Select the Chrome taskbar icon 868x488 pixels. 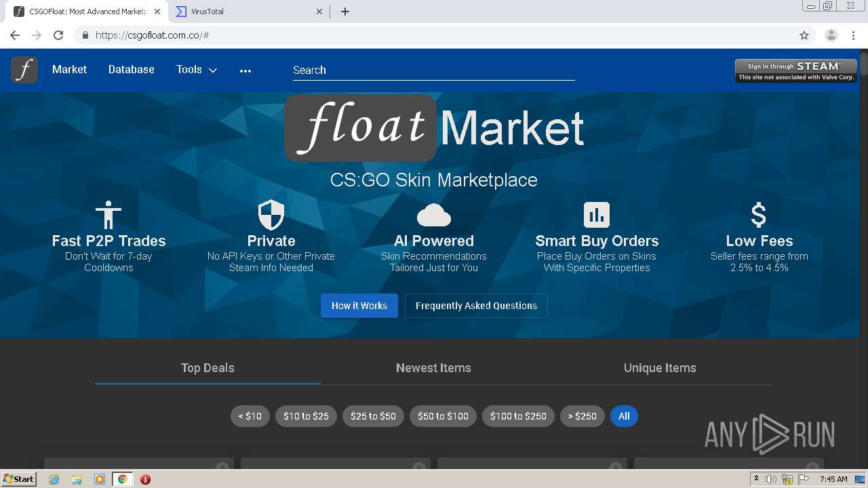click(122, 479)
